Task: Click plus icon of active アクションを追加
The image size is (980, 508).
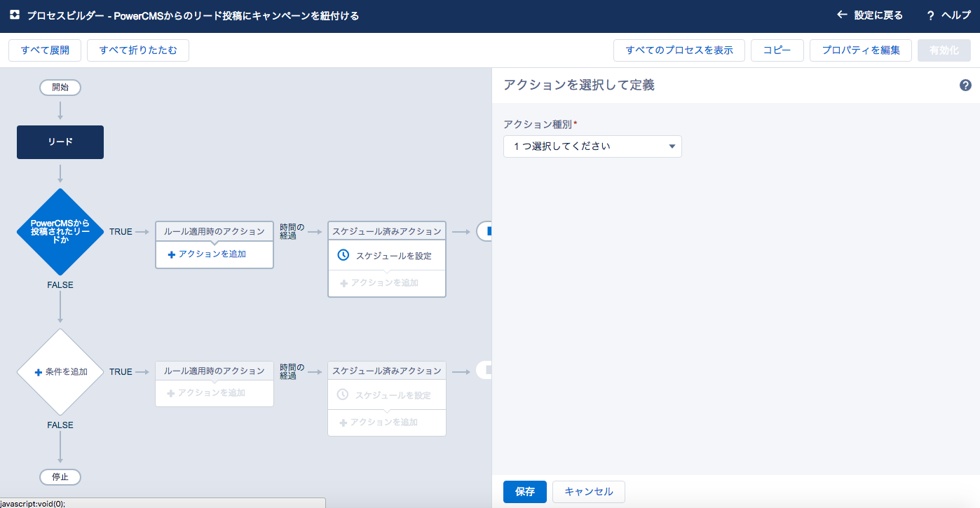Action: [171, 254]
